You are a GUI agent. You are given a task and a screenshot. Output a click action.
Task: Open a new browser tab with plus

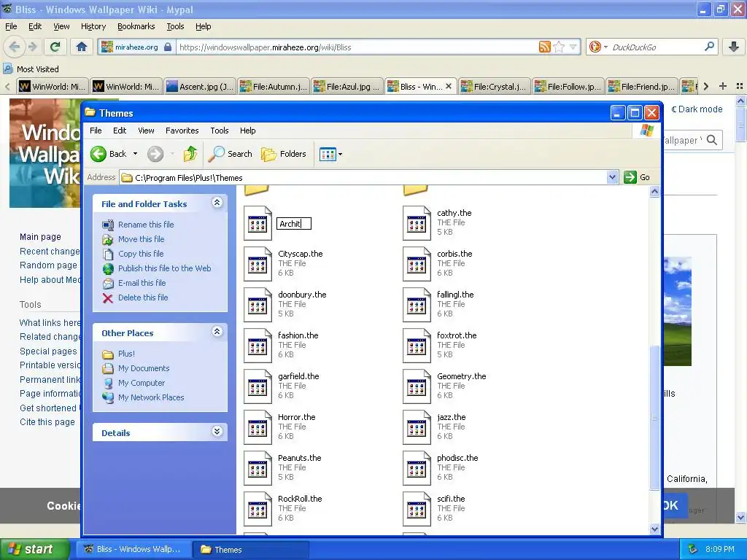pos(723,86)
